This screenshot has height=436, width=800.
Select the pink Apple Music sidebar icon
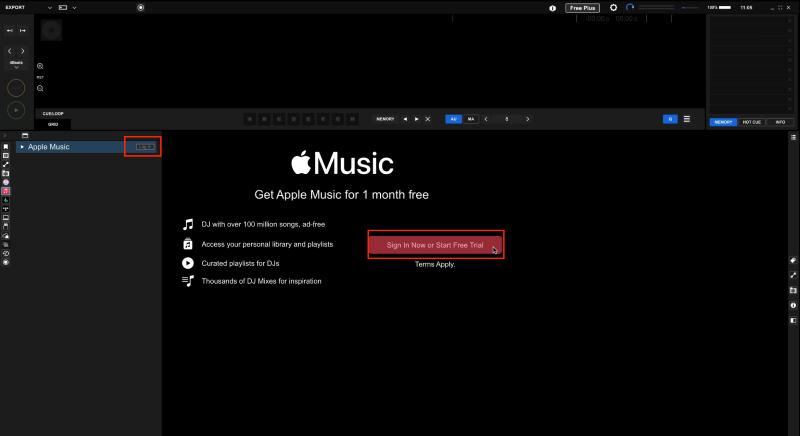pos(6,191)
